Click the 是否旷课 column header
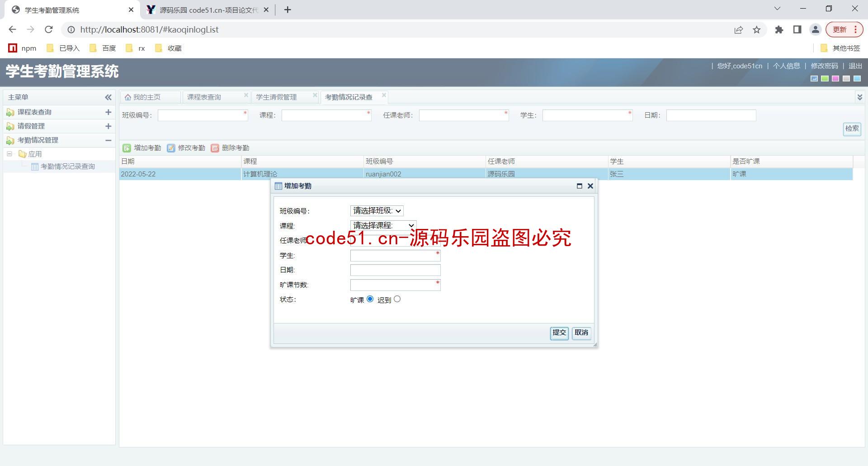Viewport: 868px width, 466px height. pyautogui.click(x=792, y=162)
